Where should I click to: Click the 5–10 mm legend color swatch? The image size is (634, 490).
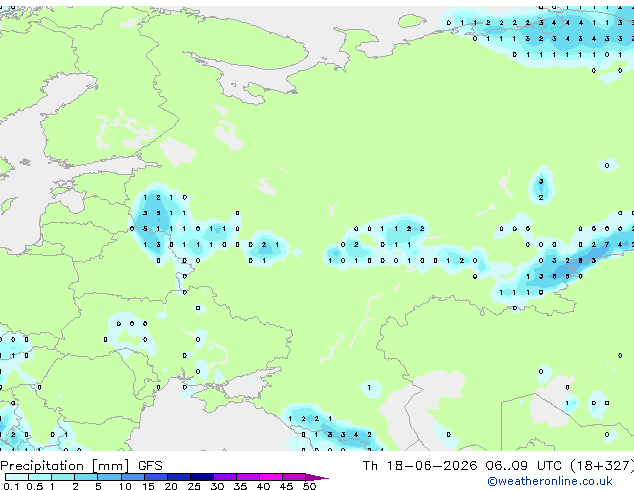click(x=109, y=477)
